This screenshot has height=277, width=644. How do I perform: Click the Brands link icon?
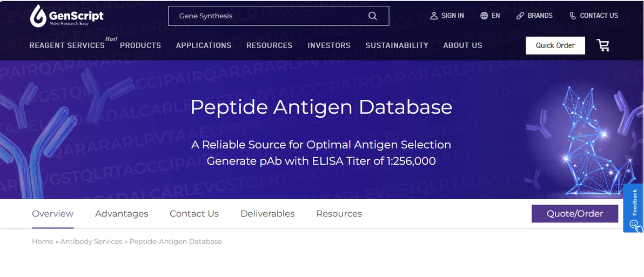520,16
